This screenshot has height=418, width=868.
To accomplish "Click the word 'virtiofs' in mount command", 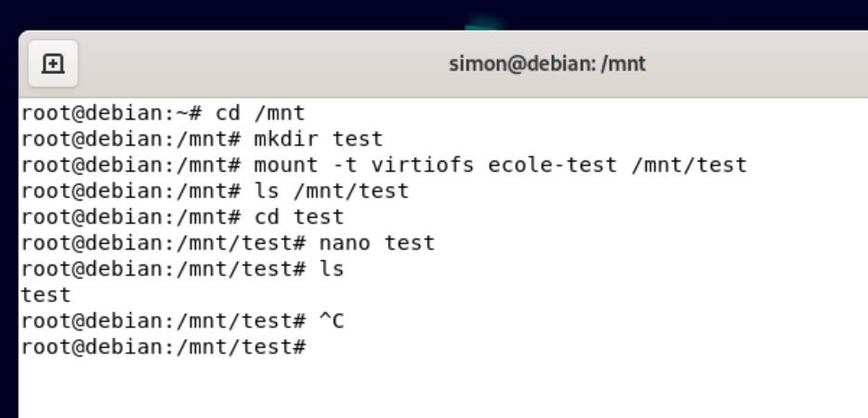I will coord(422,165).
